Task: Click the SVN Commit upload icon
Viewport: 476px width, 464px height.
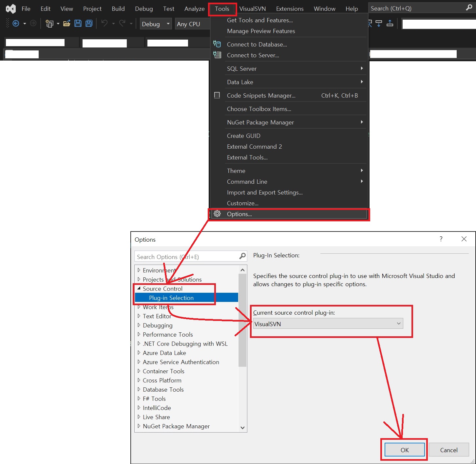Action: pos(390,23)
